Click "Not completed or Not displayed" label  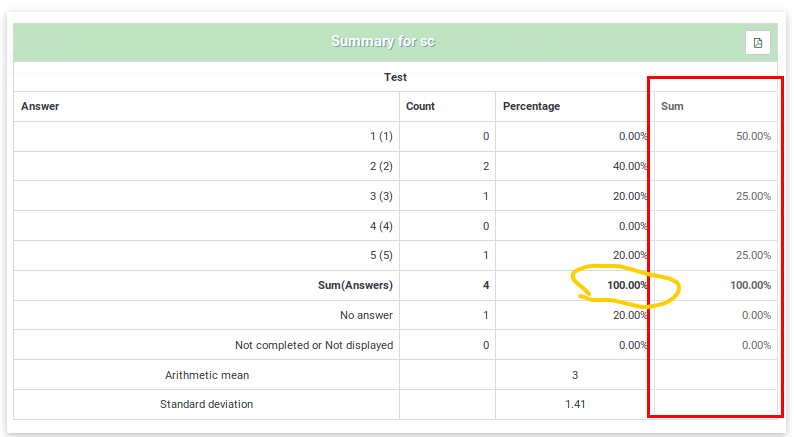[x=314, y=345]
